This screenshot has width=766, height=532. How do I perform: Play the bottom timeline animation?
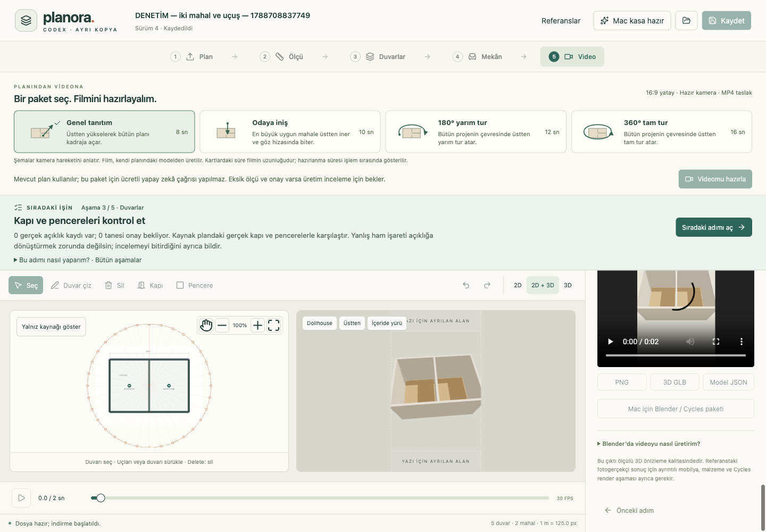click(21, 498)
